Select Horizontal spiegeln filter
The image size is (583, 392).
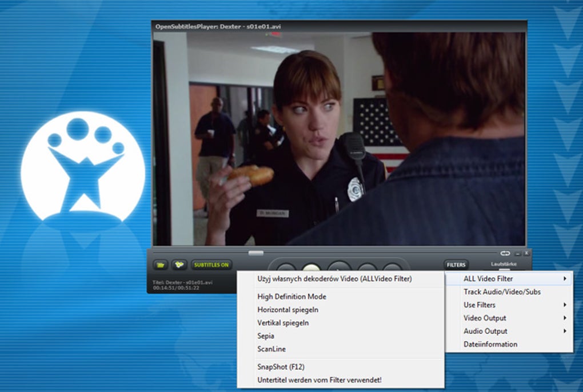click(341, 310)
